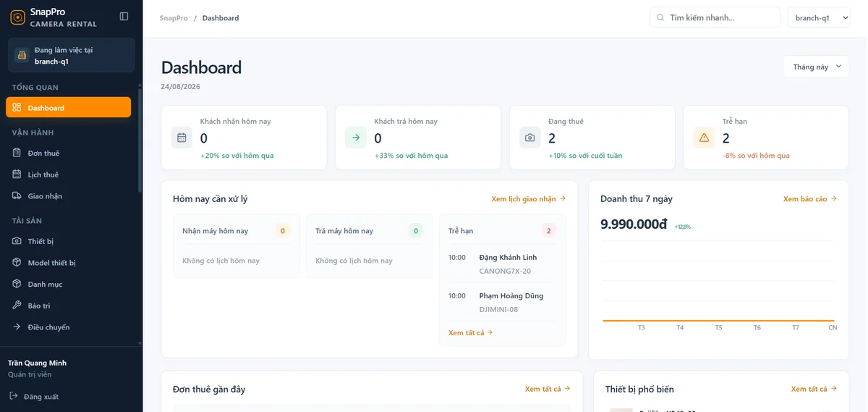Click the CN label on revenue chart
The width and height of the screenshot is (868, 412).
coord(833,328)
